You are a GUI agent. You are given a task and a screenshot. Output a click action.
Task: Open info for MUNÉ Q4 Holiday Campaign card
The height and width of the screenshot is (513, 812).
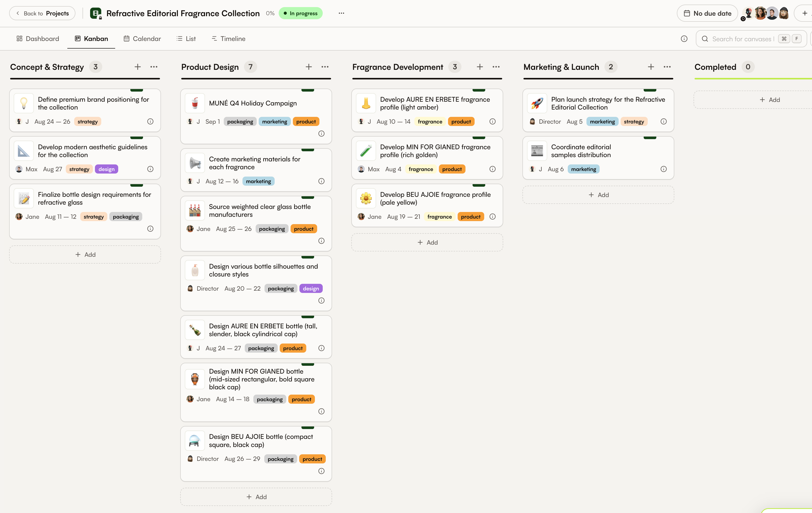click(x=321, y=134)
